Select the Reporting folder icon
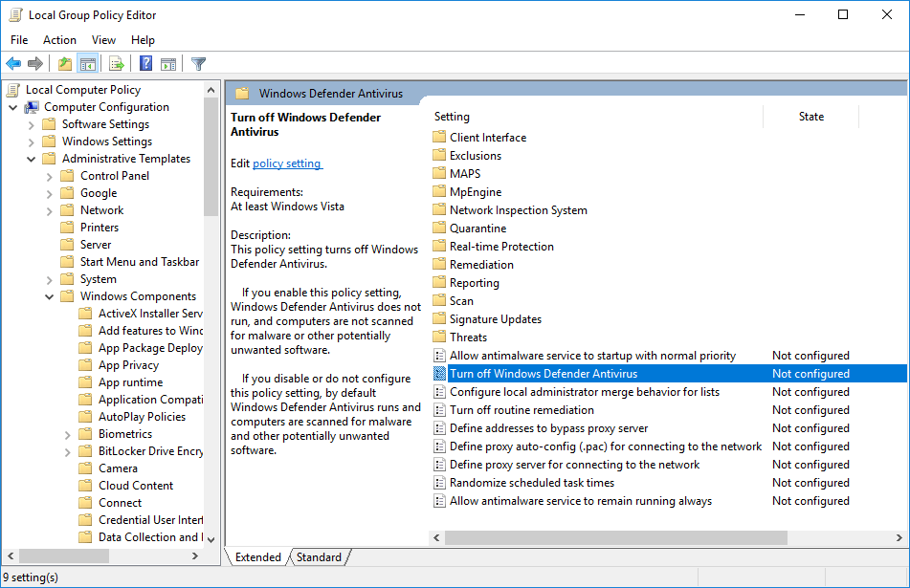 (439, 282)
